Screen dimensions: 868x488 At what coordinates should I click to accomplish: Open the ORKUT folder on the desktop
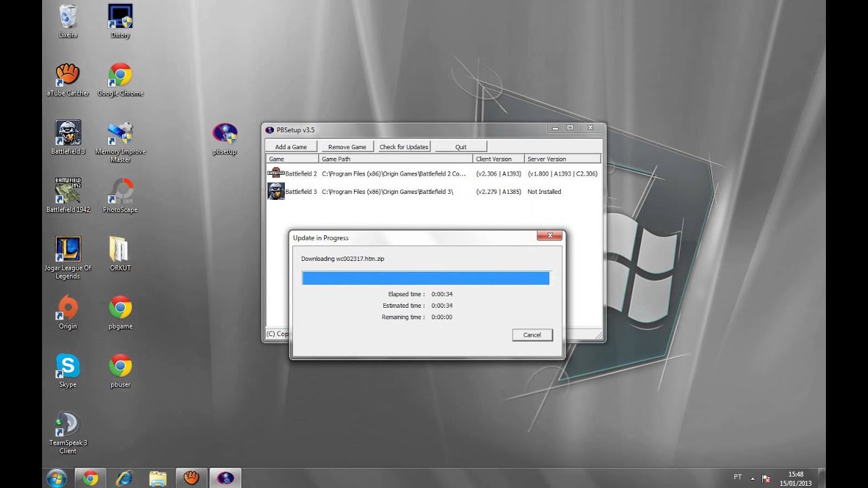pyautogui.click(x=120, y=253)
